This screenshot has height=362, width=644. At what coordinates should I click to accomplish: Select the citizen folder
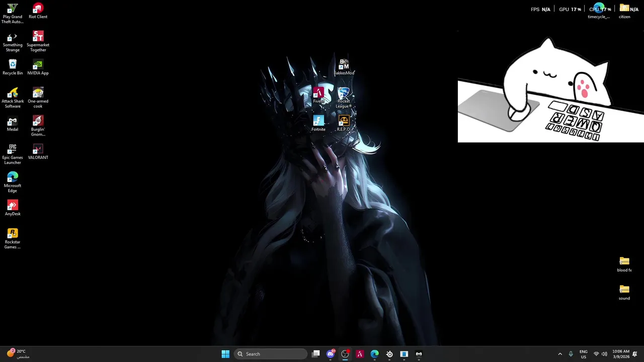(x=624, y=11)
